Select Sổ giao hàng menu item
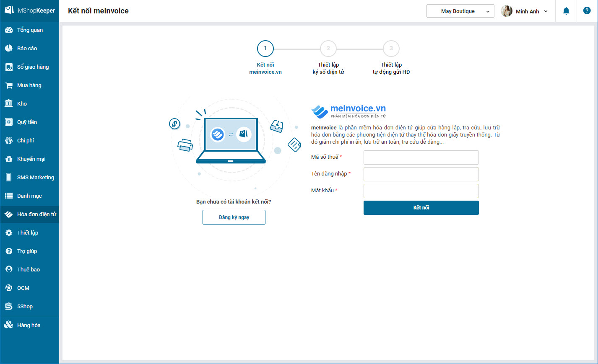The image size is (598, 364). pos(30,67)
